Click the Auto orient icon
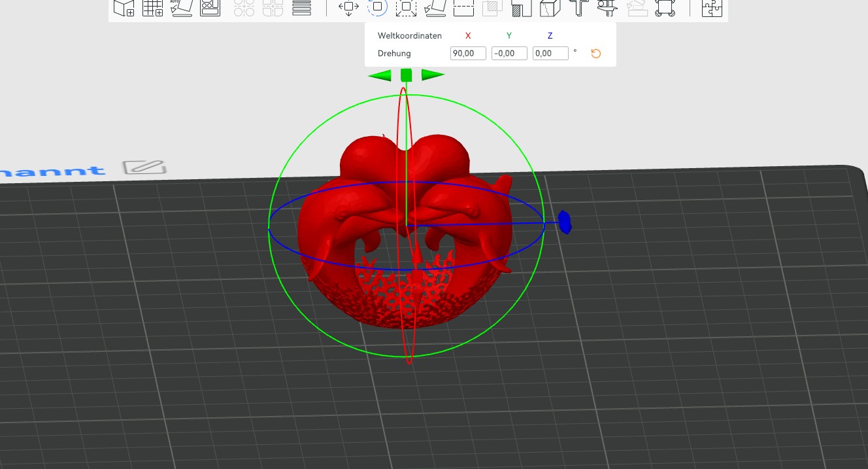This screenshot has width=868, height=469. point(182,8)
